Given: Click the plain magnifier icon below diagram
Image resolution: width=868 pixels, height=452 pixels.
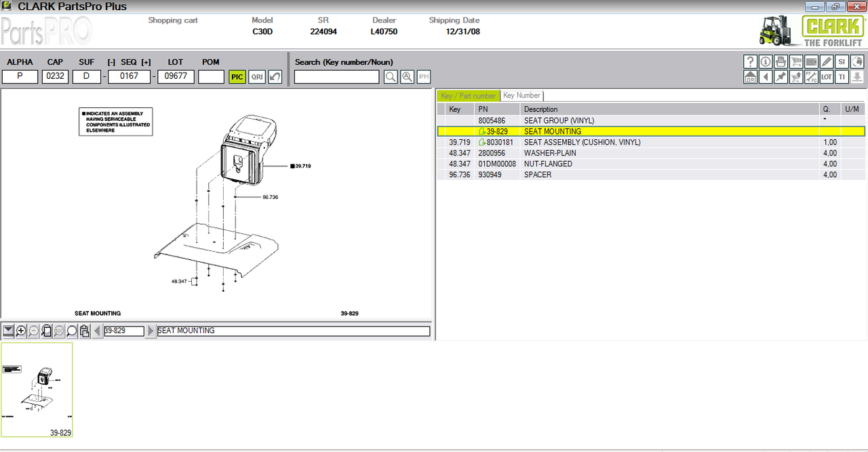Looking at the screenshot, I should [x=72, y=331].
